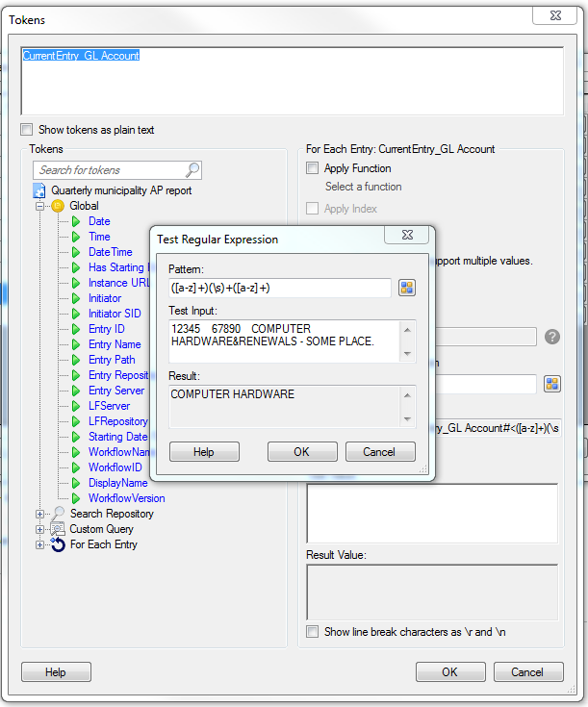Click the token expression box at top
Viewport: 588px width, 707px height.
(293, 81)
